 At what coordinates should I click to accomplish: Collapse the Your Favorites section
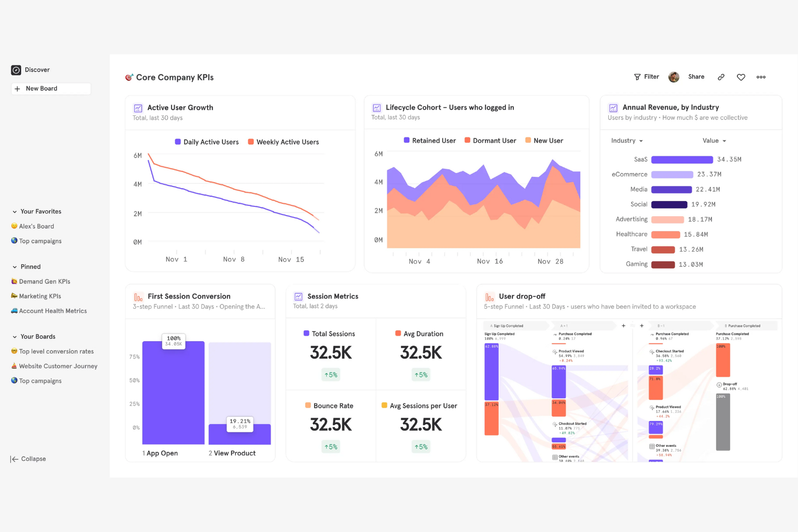pos(13,211)
